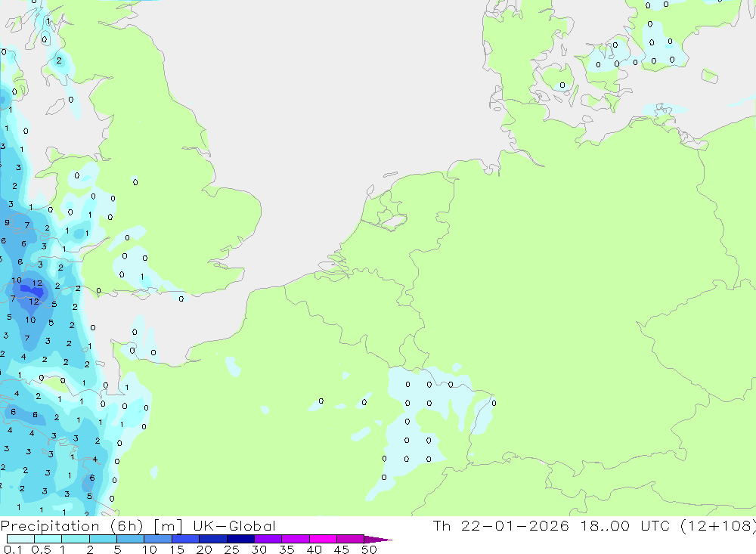
Task: Click the '18..00 UTC' time label
Action: click(x=625, y=525)
